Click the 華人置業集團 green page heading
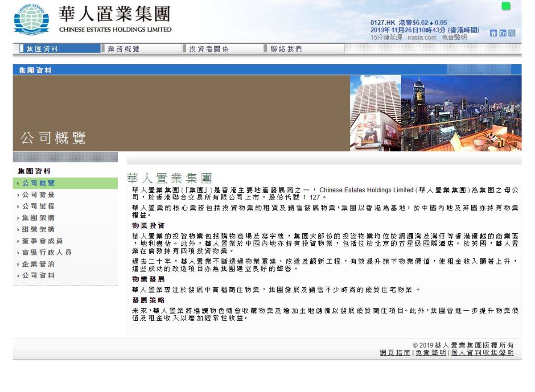 (x=169, y=178)
